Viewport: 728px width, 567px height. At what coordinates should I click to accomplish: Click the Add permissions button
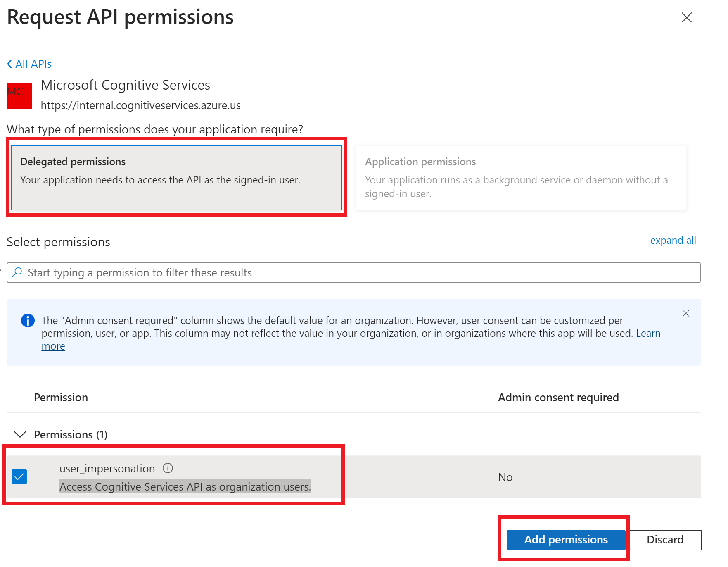tap(565, 540)
